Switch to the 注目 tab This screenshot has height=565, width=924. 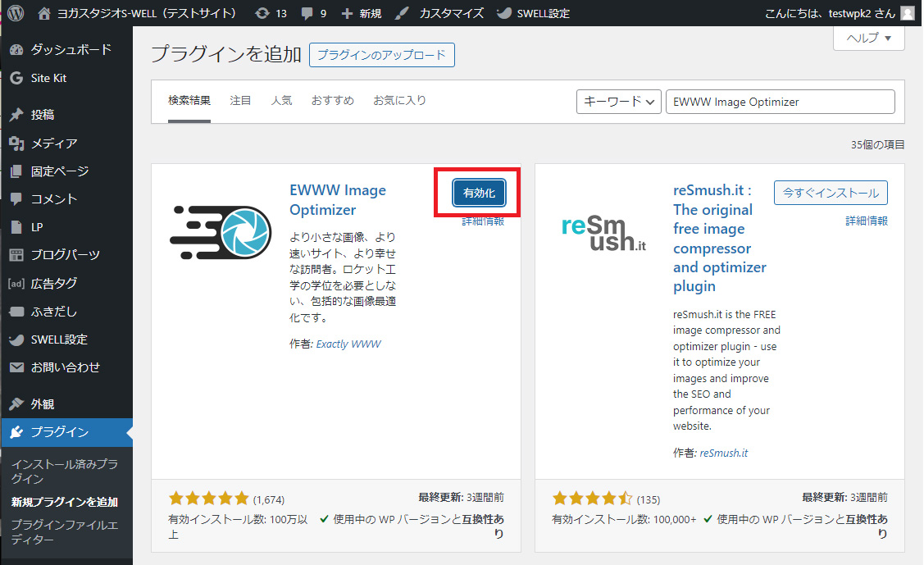click(240, 101)
